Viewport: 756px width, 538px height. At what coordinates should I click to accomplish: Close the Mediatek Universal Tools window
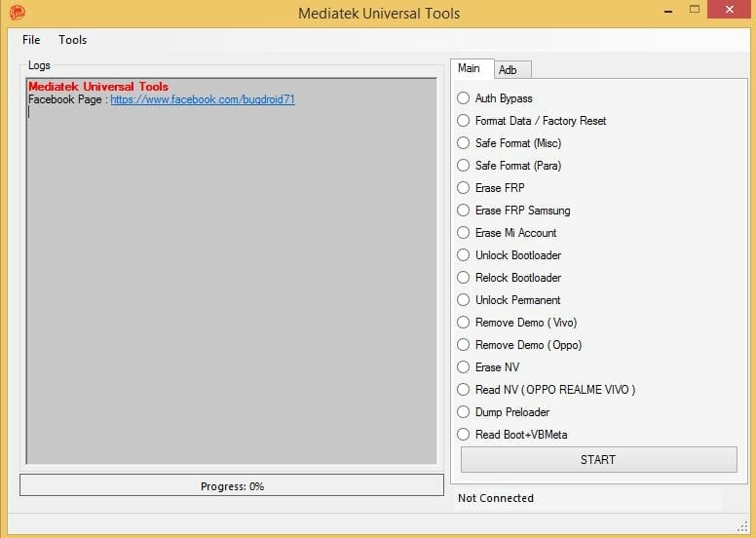click(730, 10)
